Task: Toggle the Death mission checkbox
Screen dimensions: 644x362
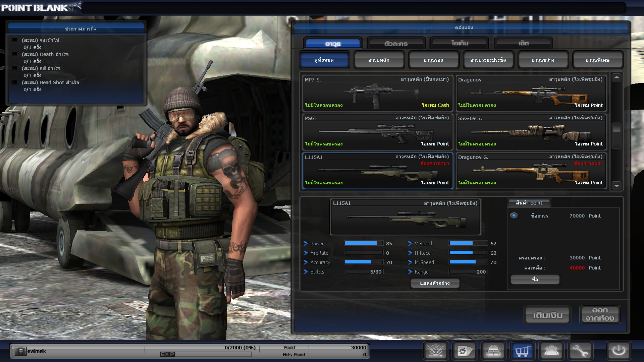Action: point(15,54)
